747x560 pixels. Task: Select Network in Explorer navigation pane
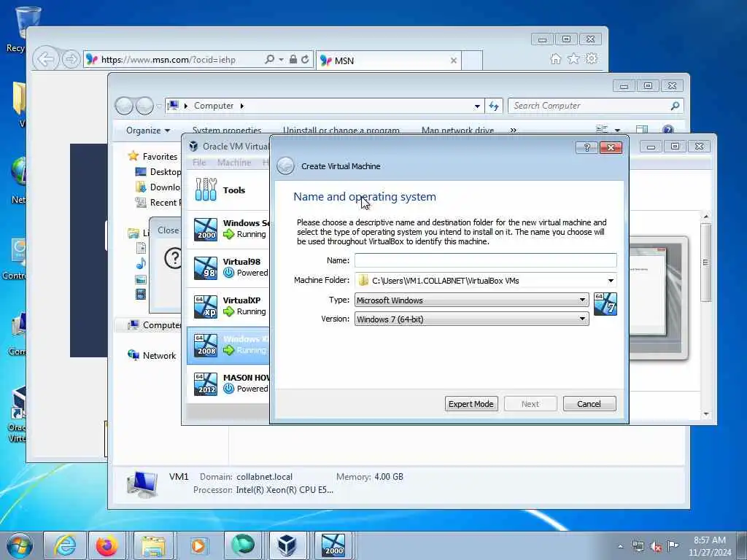159,355
